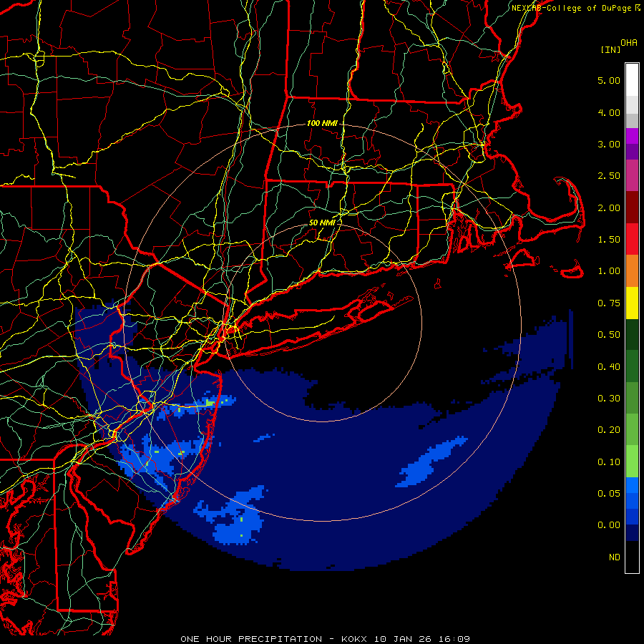Click the 10 JAN 26 date text

click(x=402, y=639)
